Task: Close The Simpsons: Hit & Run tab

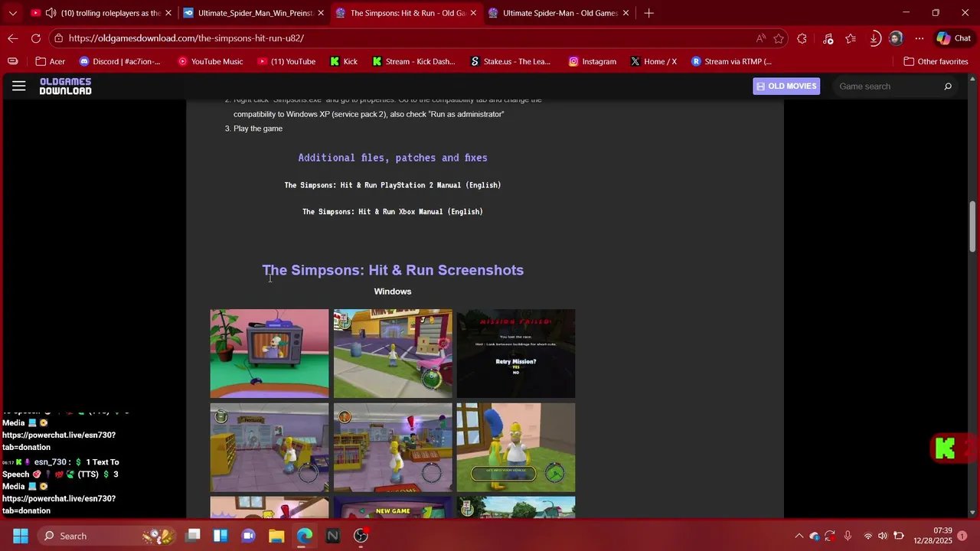Action: [x=473, y=13]
